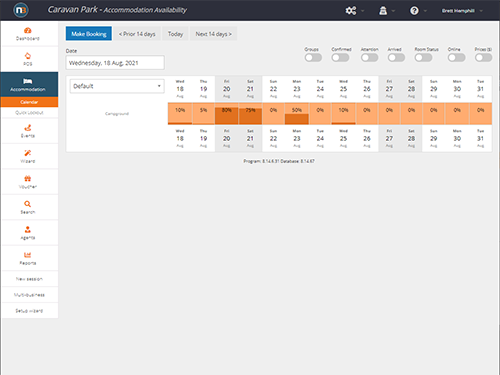
Task: Select Calendar submenu item
Action: (x=29, y=102)
